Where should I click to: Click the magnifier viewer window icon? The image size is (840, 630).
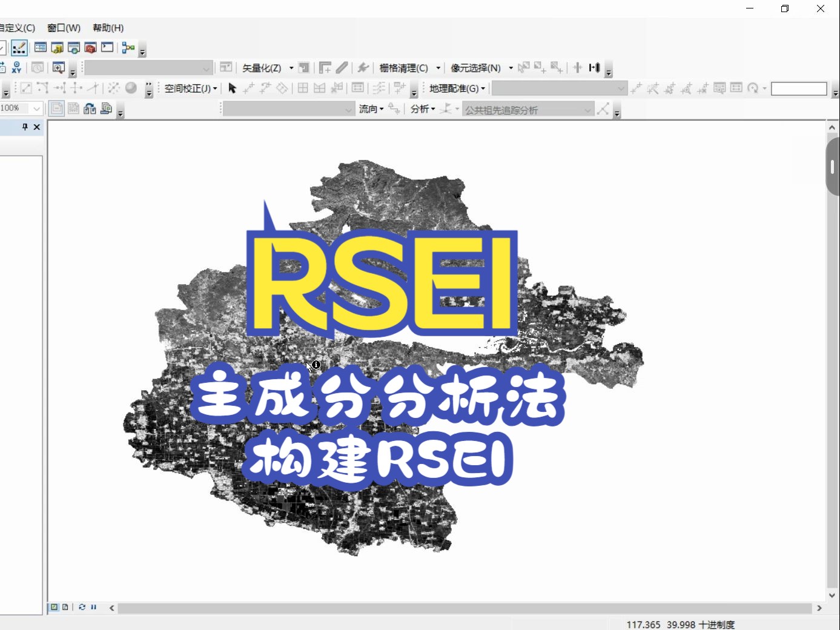point(58,68)
